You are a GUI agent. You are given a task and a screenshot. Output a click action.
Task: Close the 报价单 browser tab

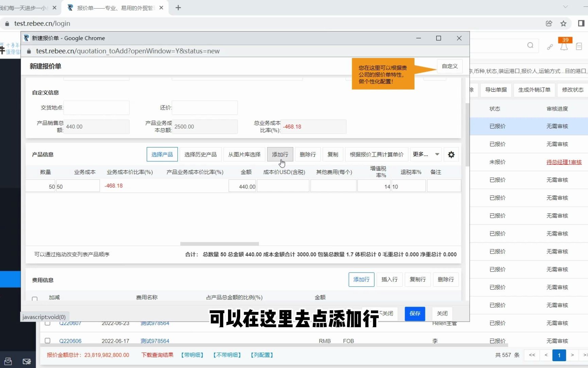click(161, 8)
